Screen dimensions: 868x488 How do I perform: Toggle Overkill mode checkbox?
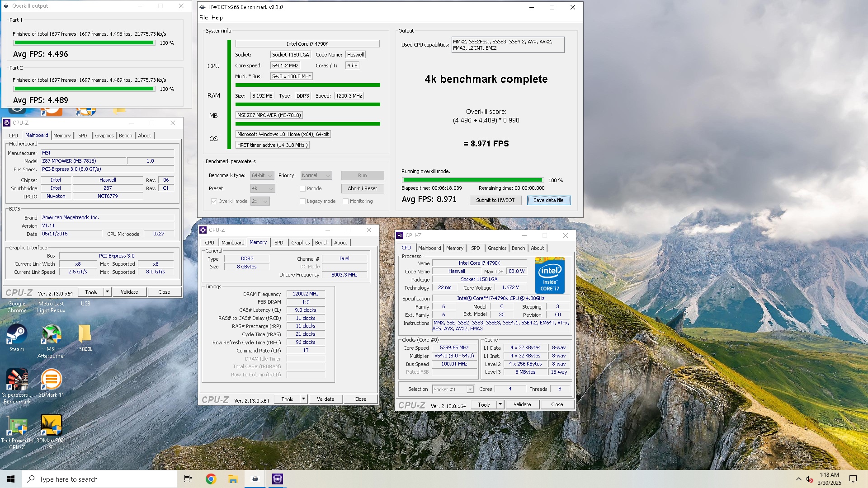pos(214,202)
